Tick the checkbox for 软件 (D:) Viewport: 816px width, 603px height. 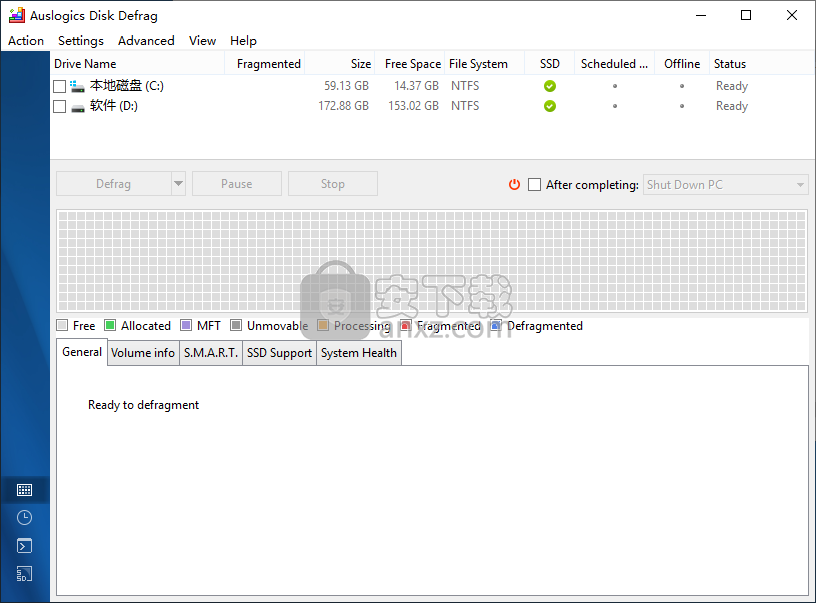[x=59, y=107]
